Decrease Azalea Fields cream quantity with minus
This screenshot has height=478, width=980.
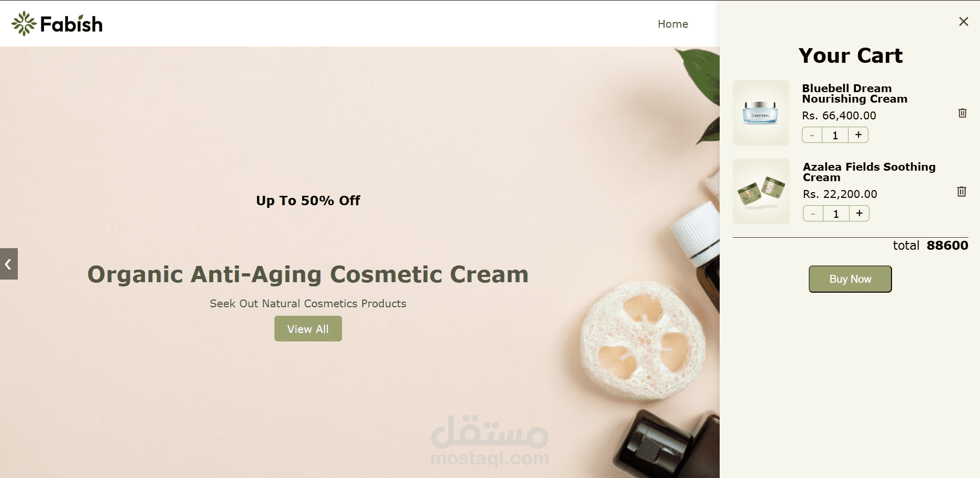point(813,214)
